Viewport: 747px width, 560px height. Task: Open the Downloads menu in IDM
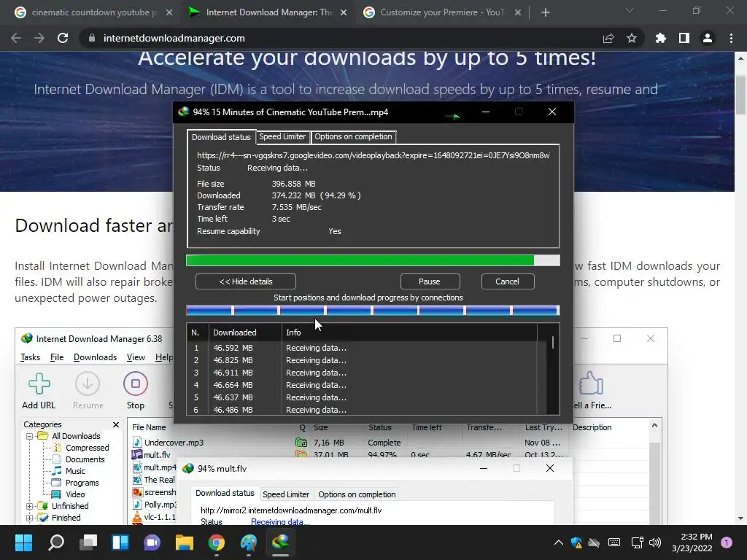click(95, 357)
